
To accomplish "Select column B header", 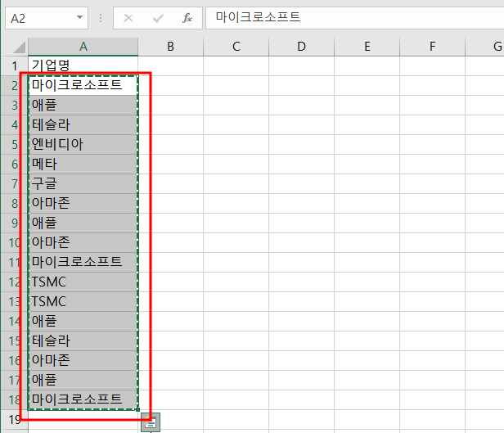I will (x=171, y=47).
